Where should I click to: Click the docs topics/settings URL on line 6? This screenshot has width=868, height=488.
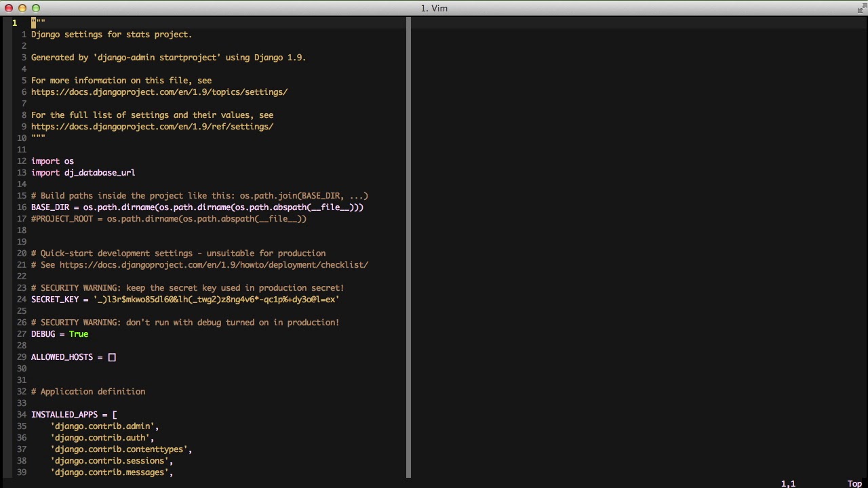pyautogui.click(x=159, y=92)
